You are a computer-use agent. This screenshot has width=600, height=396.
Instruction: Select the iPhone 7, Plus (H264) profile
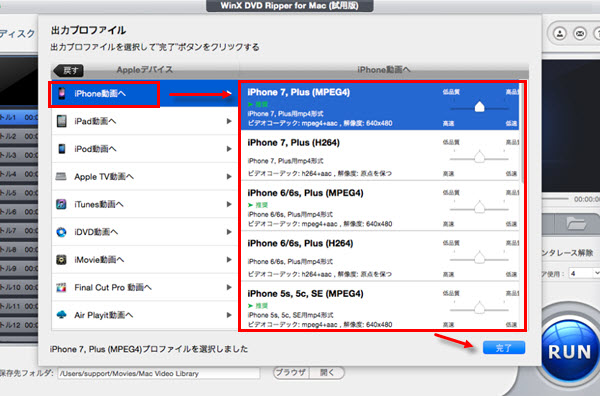(x=380, y=156)
